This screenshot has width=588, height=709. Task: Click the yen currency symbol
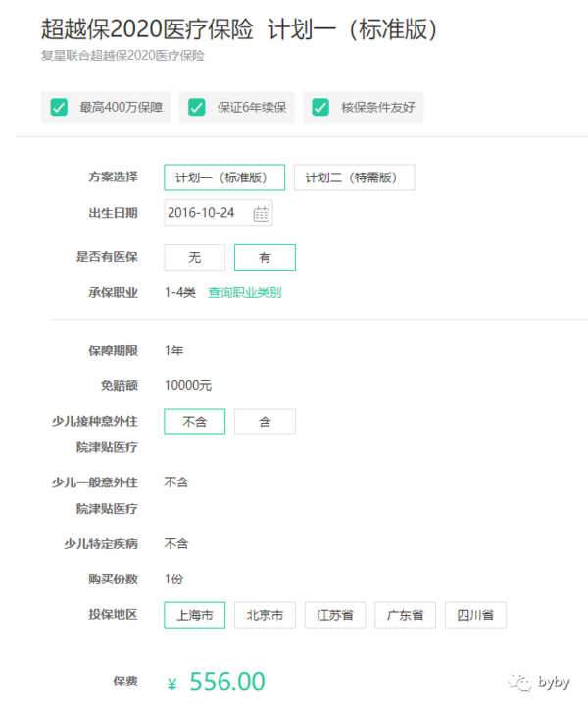tap(171, 684)
